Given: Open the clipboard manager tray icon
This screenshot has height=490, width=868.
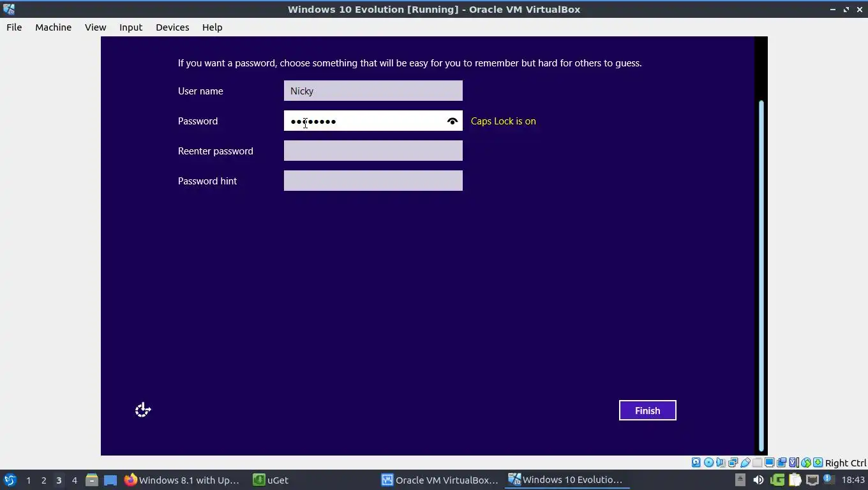Looking at the screenshot, I should 795,480.
